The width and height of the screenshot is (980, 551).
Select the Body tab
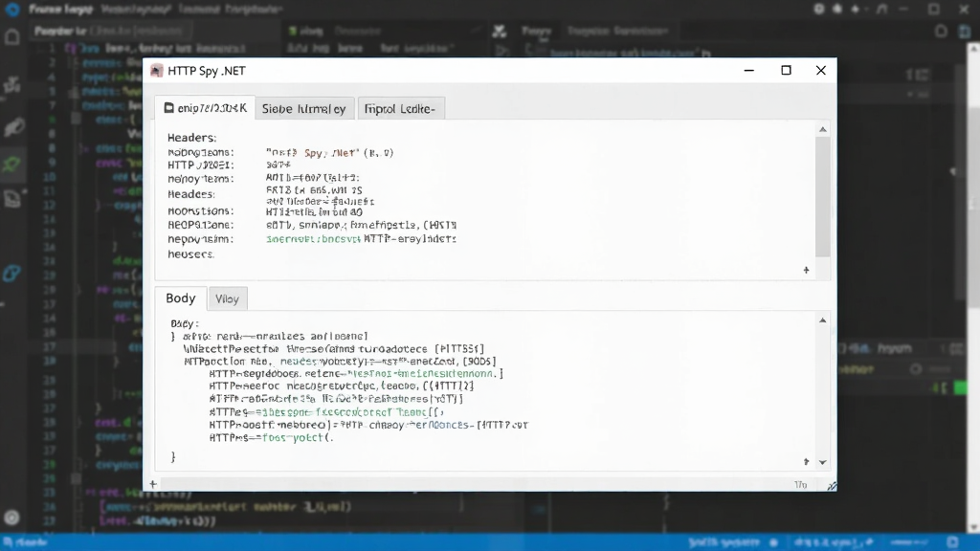tap(181, 298)
